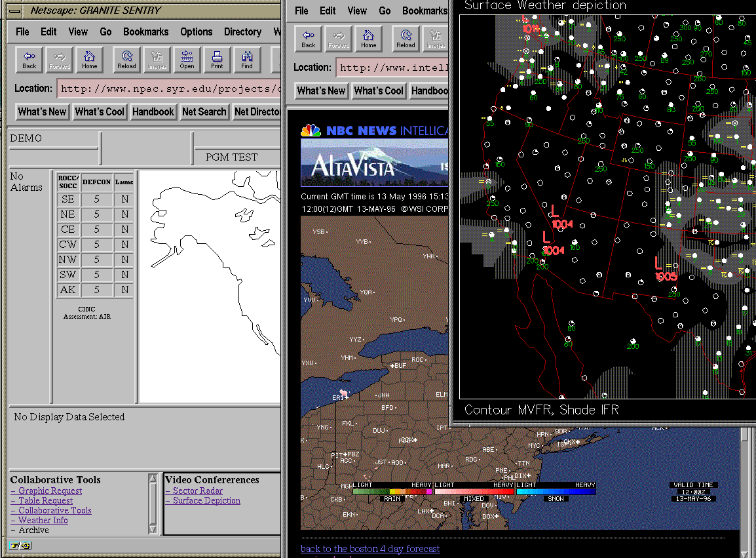Click the Net Search directory button

click(x=204, y=111)
